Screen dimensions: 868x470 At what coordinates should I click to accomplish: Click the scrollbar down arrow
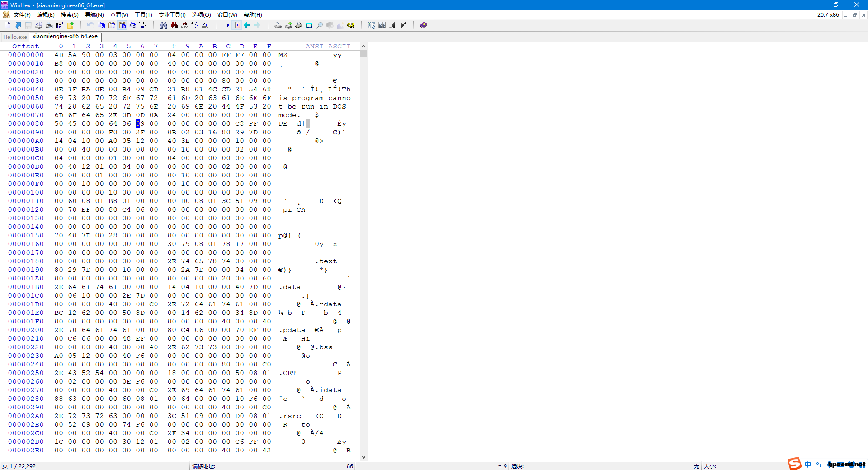pos(363,457)
